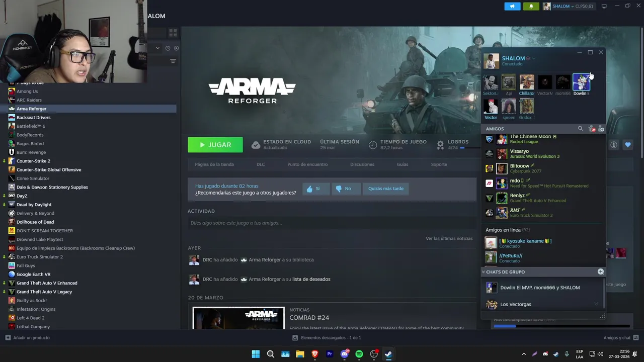Click the cloud status icon
This screenshot has height=362, width=644.
pos(256,145)
